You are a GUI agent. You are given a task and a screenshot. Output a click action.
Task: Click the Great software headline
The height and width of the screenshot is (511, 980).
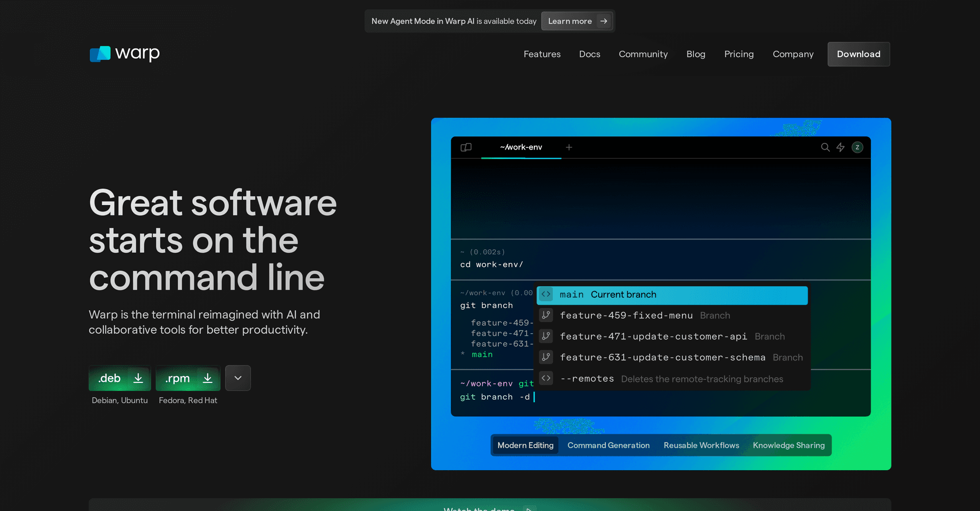(213, 240)
